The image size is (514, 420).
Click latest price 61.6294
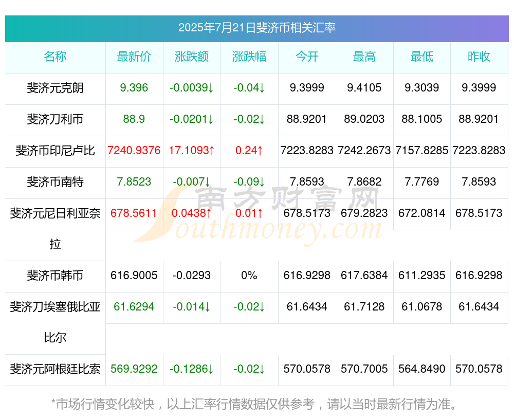(134, 306)
